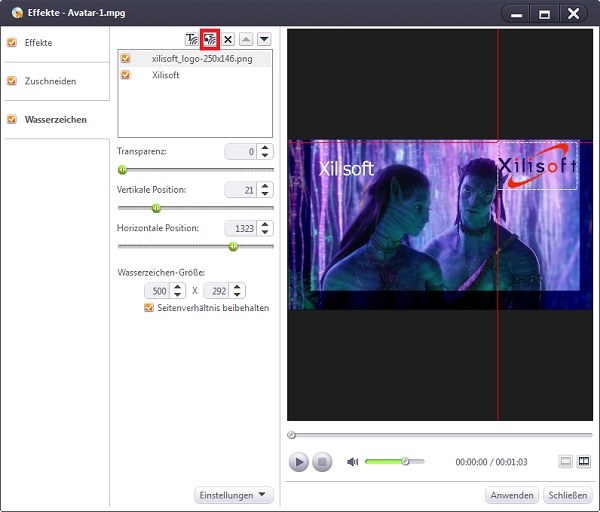This screenshot has height=512, width=600.
Task: Toggle Seitenverhältnis beibehalten checkbox
Action: (x=148, y=307)
